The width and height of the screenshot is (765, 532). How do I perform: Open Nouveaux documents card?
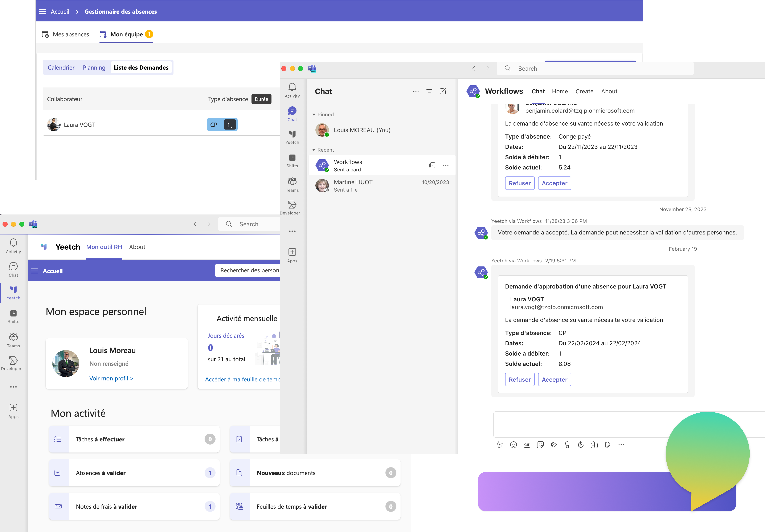(315, 473)
